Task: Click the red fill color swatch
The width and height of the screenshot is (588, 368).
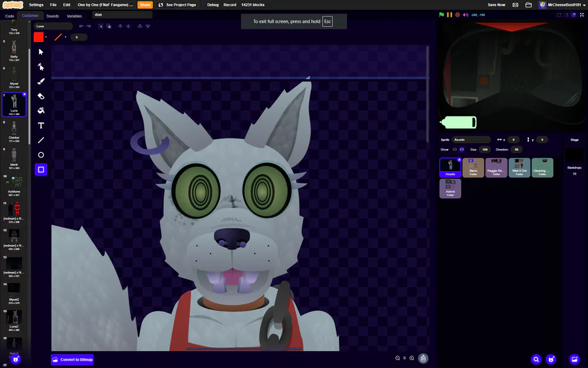Action: point(39,37)
